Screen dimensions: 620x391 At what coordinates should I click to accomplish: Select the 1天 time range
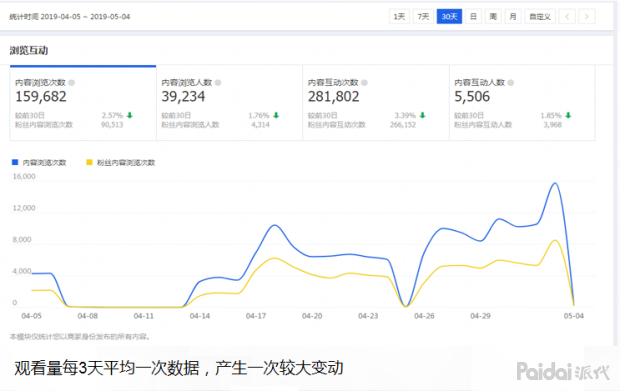coord(399,17)
